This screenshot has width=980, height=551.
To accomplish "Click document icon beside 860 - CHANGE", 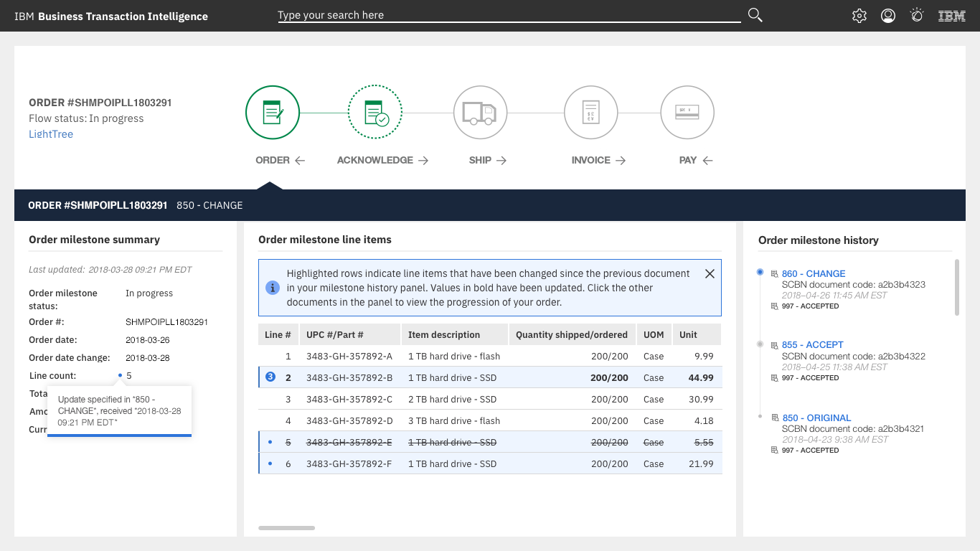I will tap(774, 274).
